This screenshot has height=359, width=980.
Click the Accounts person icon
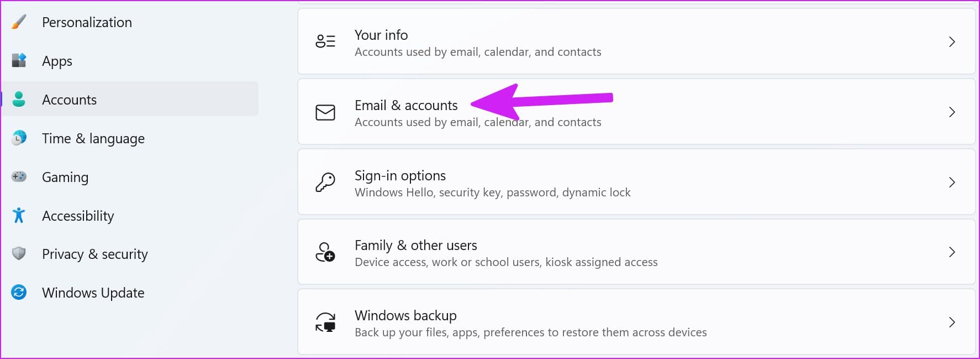click(x=19, y=99)
